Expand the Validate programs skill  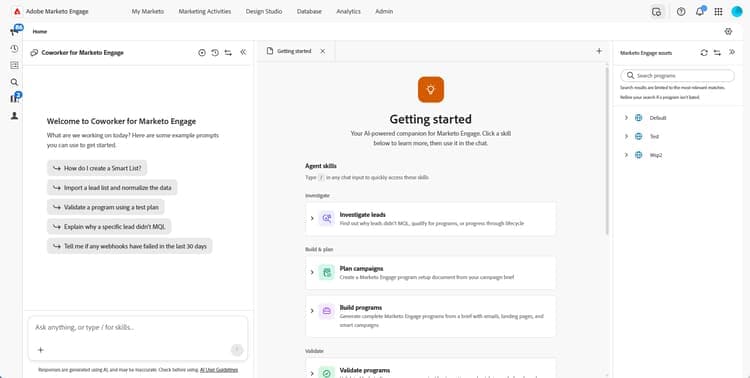tap(312, 373)
